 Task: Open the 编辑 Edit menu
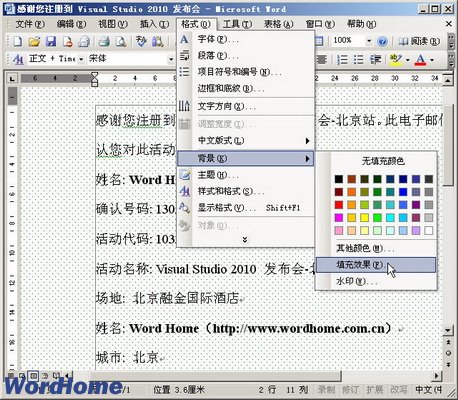click(x=71, y=24)
